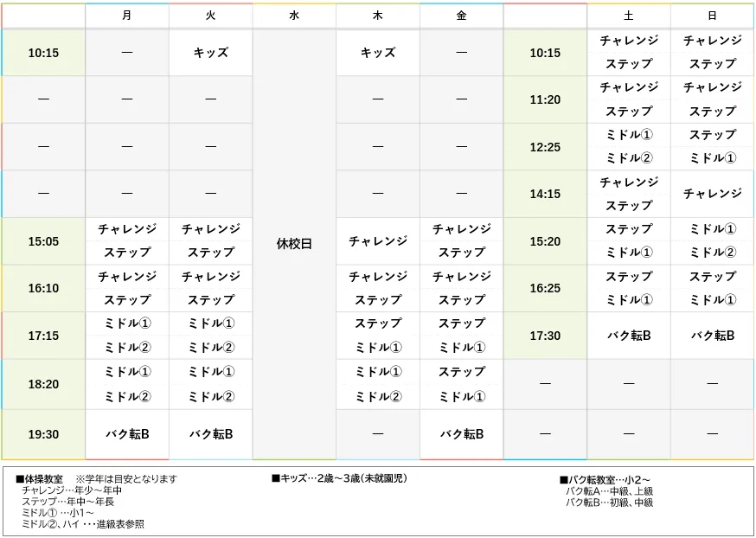Image resolution: width=756 pixels, height=538 pixels.
Task: Select Saturday's 17:30 バク転B class
Action: coord(629,335)
